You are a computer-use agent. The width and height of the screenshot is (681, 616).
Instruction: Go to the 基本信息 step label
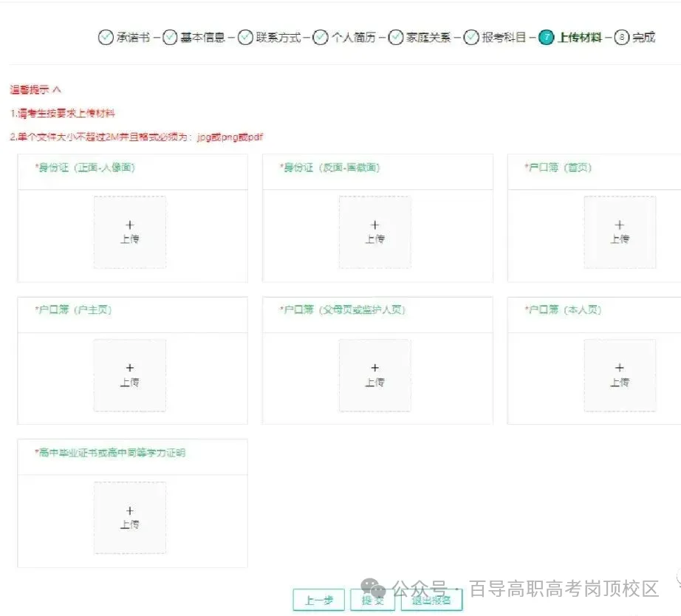tap(203, 38)
